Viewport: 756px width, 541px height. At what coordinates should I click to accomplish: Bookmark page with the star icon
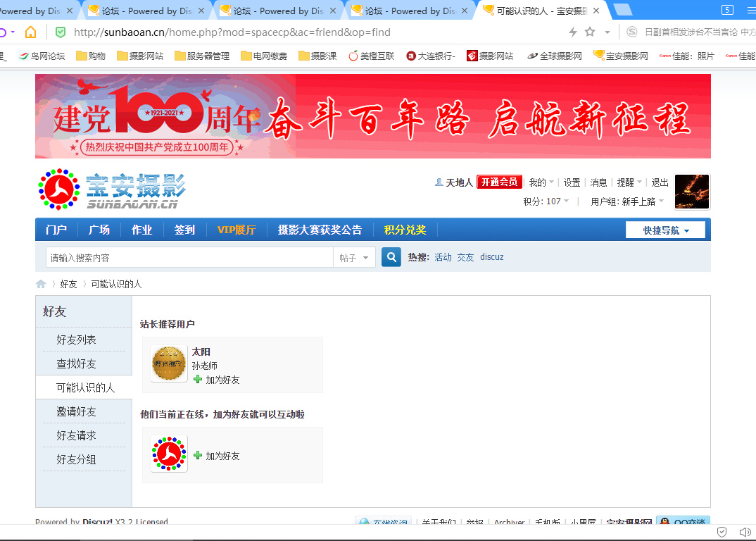[590, 32]
